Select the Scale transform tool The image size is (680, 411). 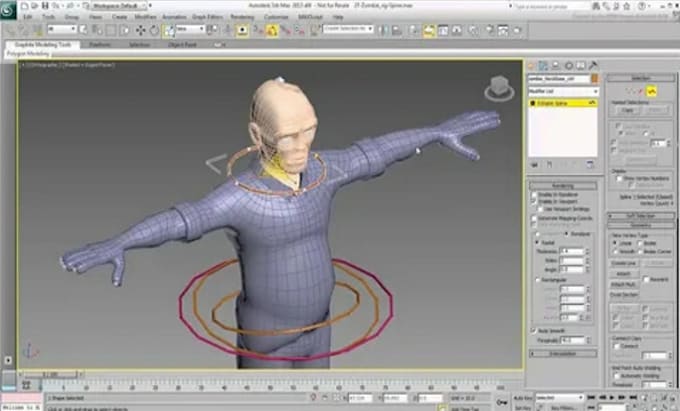point(169,30)
